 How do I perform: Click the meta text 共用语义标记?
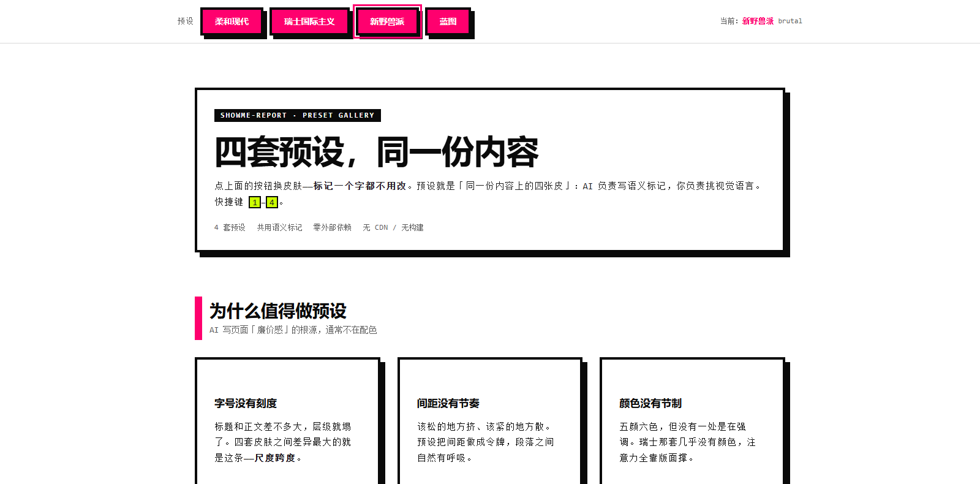point(279,227)
